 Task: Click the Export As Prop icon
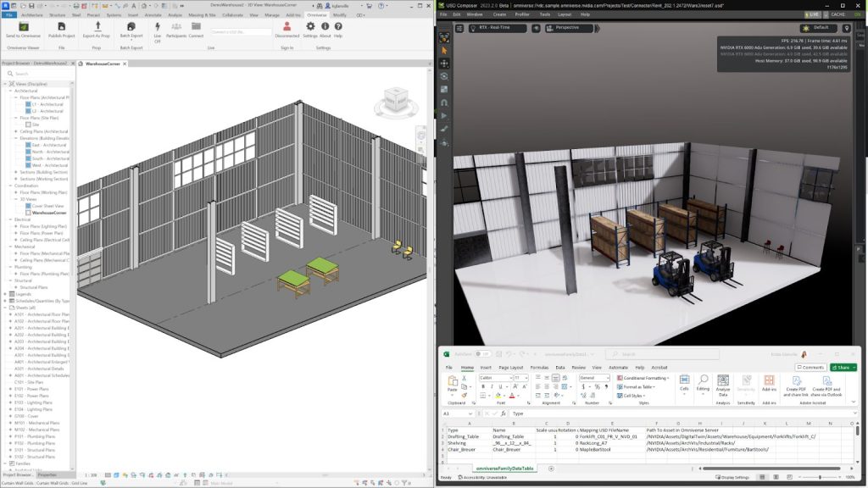(97, 27)
